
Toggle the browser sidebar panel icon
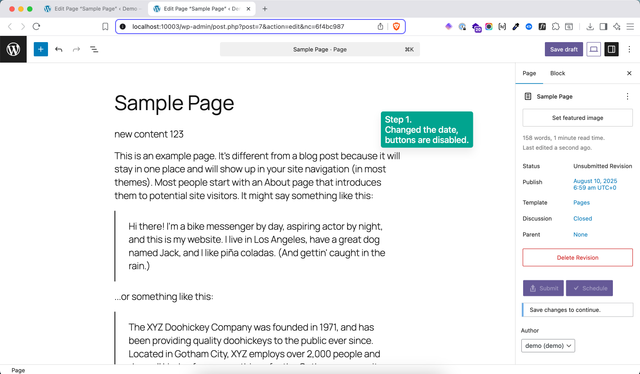[x=603, y=27]
